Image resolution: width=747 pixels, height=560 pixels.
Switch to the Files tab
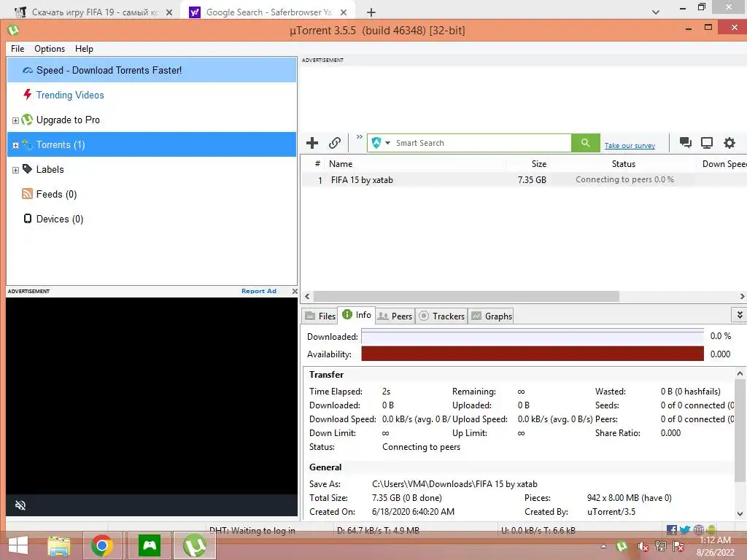point(320,316)
